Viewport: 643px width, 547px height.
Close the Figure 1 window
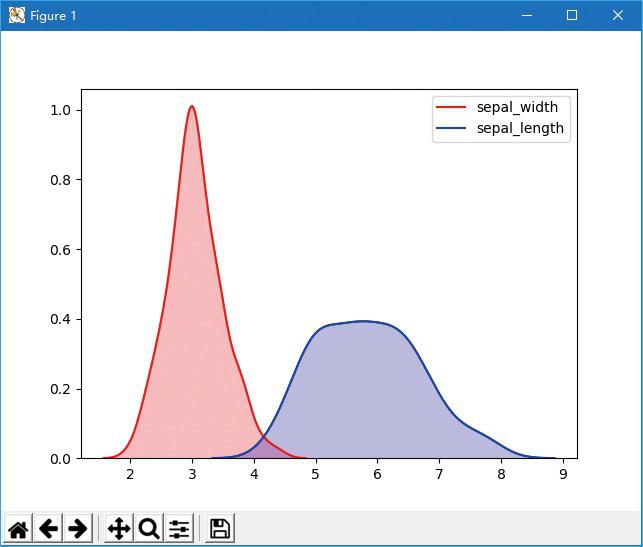coord(618,16)
